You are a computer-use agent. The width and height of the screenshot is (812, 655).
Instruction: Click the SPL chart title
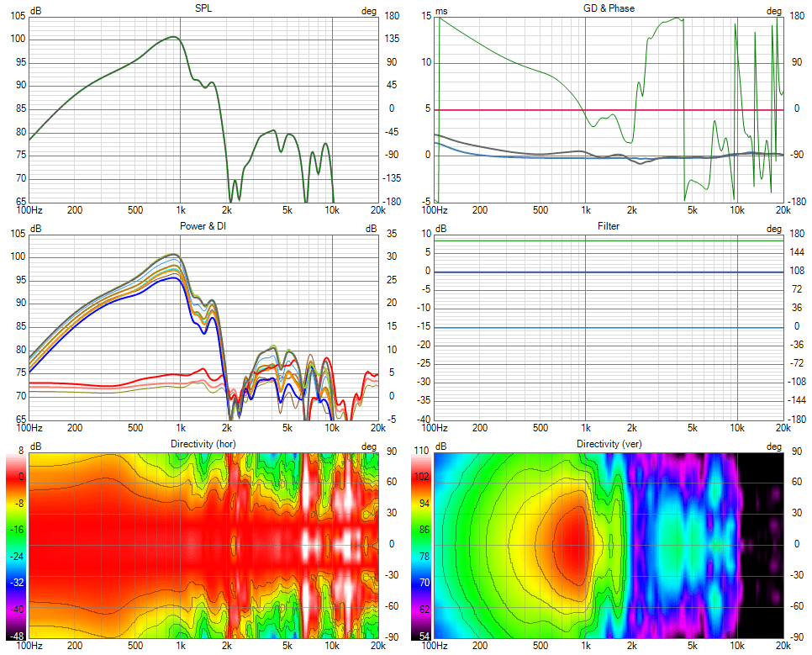point(203,8)
